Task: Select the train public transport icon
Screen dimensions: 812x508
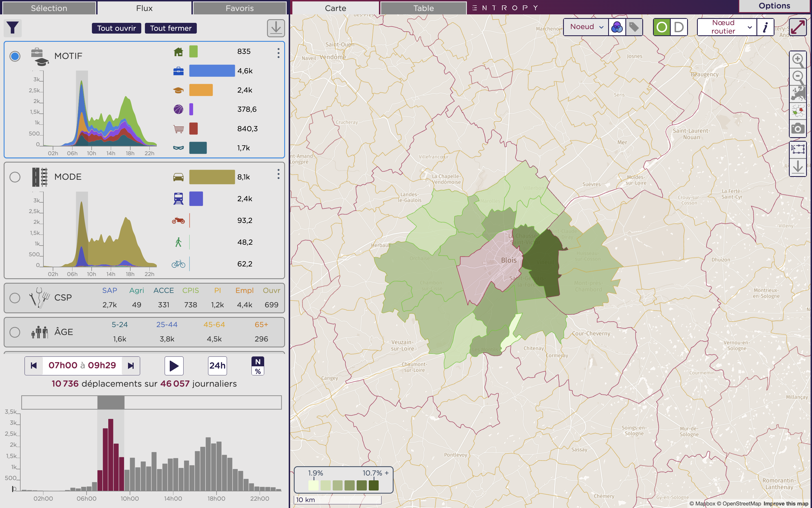Action: coord(178,199)
